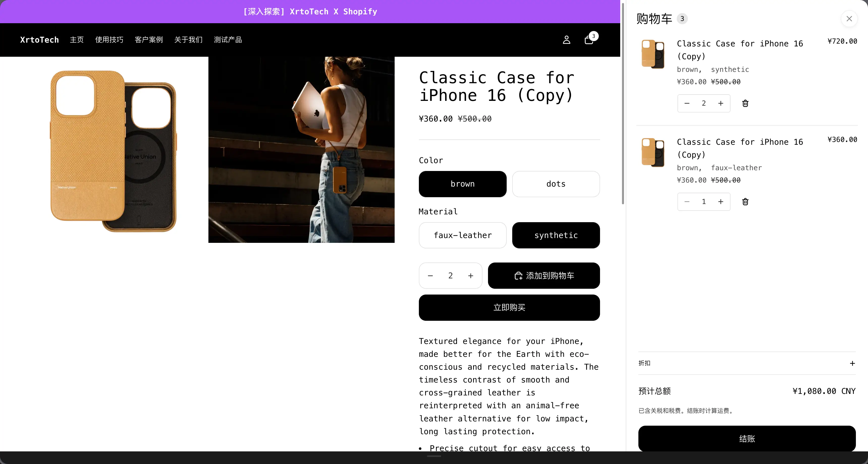Click the ¥720.00 line price
The width and height of the screenshot is (868, 464).
coord(843,41)
